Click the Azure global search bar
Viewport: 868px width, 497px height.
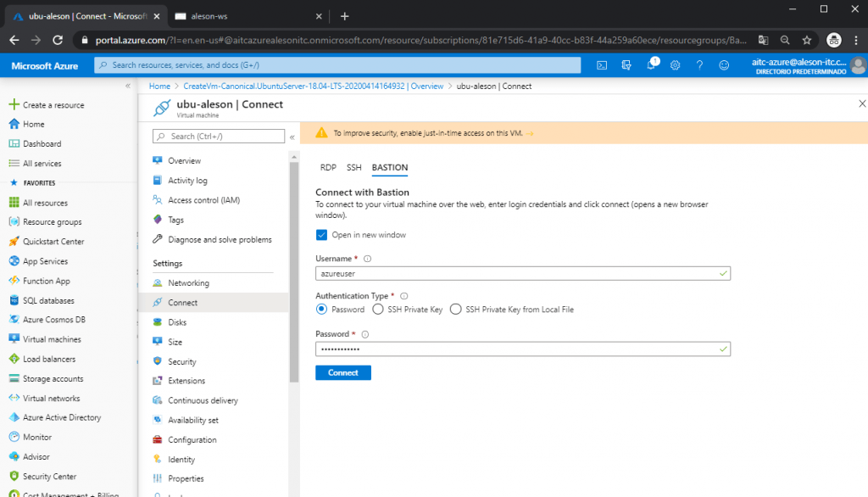pyautogui.click(x=337, y=65)
